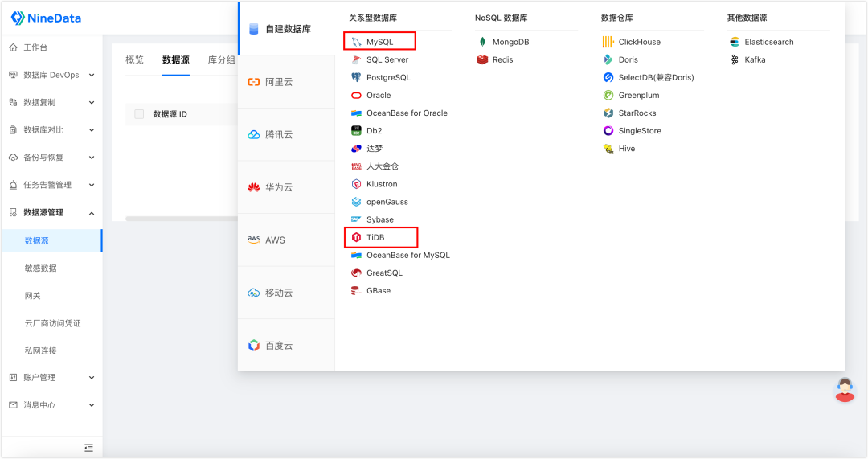The width and height of the screenshot is (868, 459).
Task: Select the 百度云 category
Action: pos(286,346)
